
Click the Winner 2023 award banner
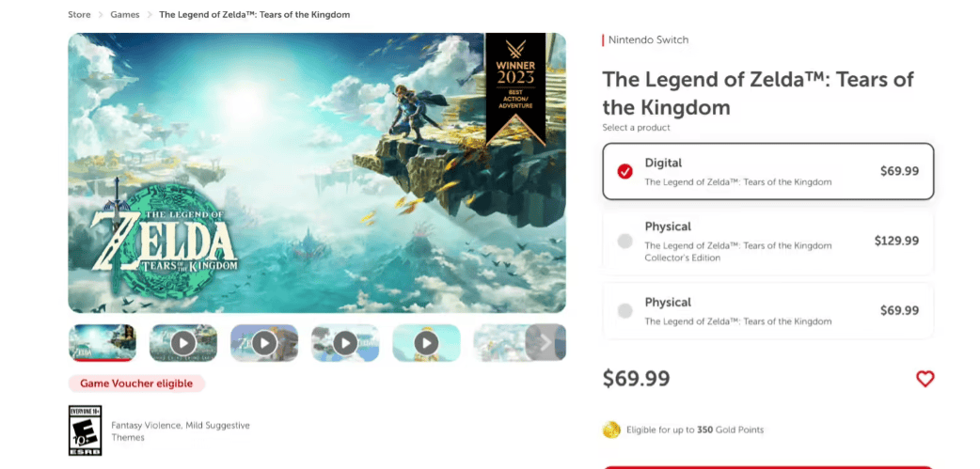pyautogui.click(x=515, y=88)
